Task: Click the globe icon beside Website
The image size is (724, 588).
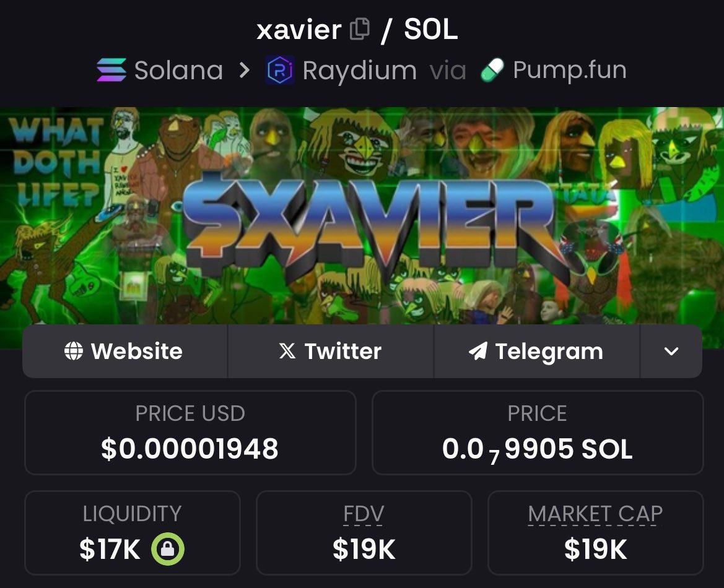Action: [x=74, y=351]
